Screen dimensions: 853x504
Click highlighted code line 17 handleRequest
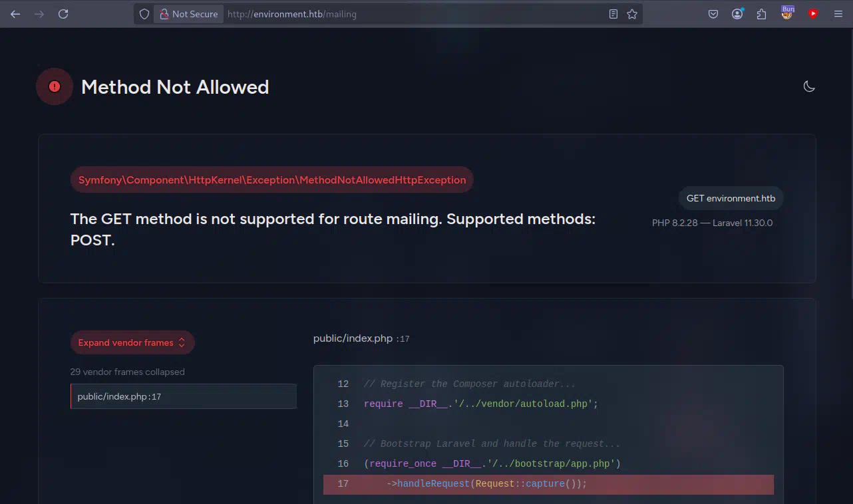[x=548, y=484]
